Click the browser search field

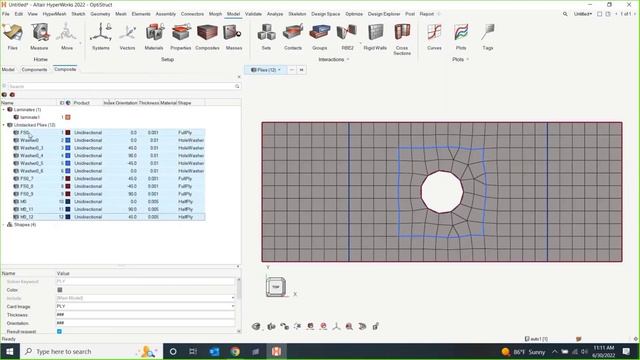[121, 87]
